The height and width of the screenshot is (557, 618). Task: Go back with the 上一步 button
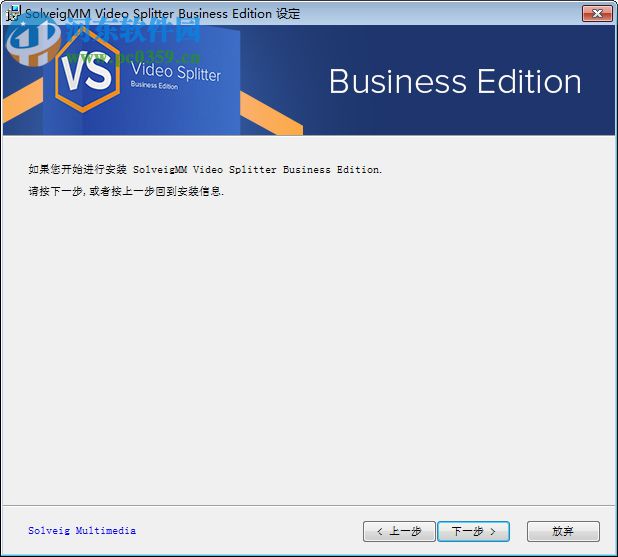coord(399,531)
